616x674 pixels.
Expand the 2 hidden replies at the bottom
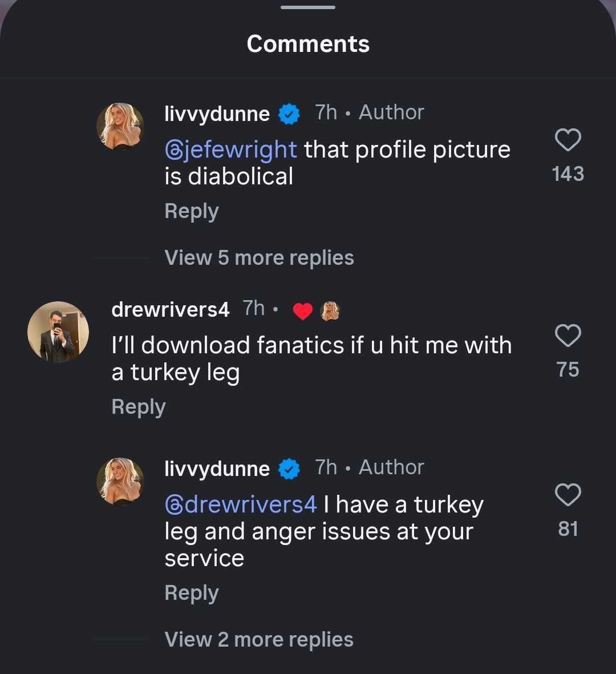[x=258, y=639]
